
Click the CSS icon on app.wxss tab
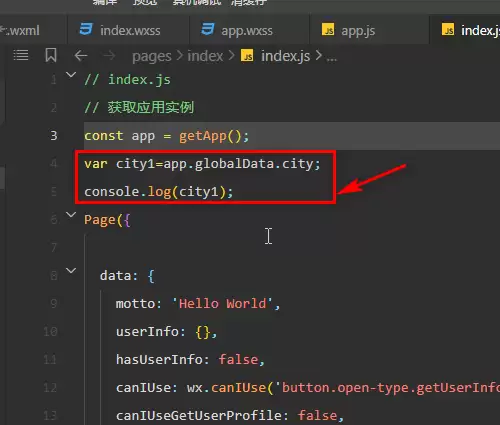coord(208,29)
